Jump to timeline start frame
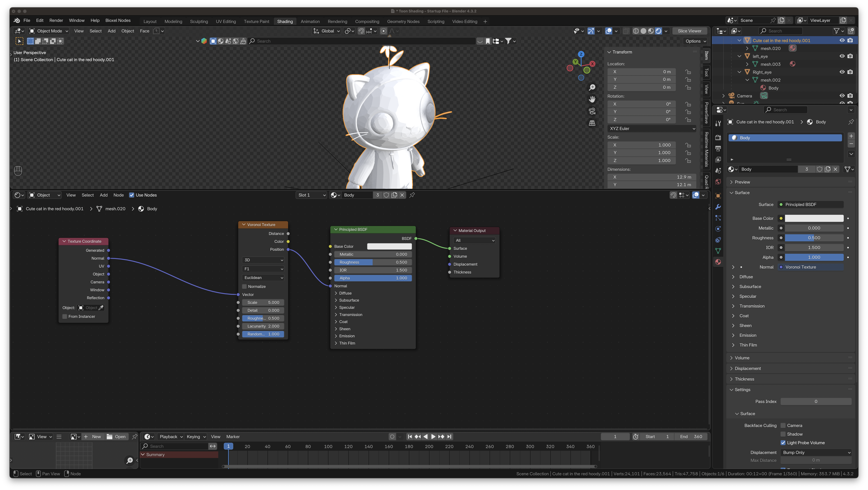 coord(410,437)
